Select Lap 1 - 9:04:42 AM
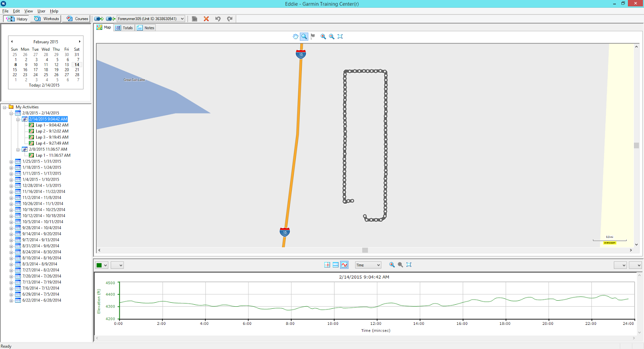644x349 pixels. pos(52,125)
